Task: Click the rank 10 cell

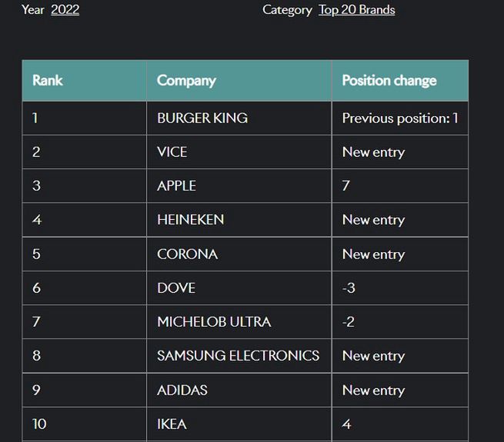Action: (39, 424)
